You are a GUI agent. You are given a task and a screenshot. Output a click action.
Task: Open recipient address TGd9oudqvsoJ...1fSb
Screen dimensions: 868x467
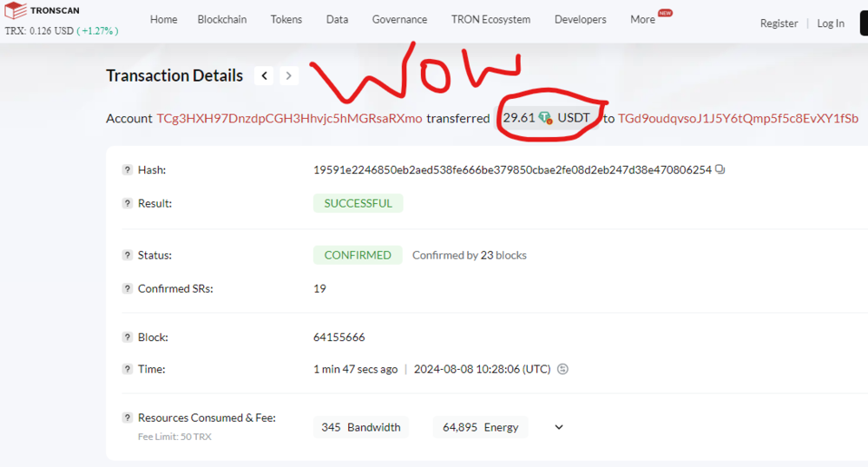[738, 118]
